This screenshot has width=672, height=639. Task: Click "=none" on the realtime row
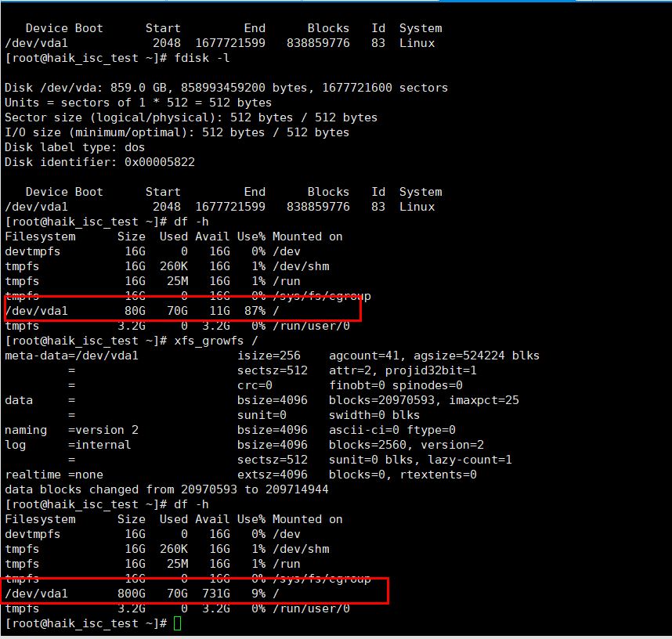pyautogui.click(x=85, y=475)
